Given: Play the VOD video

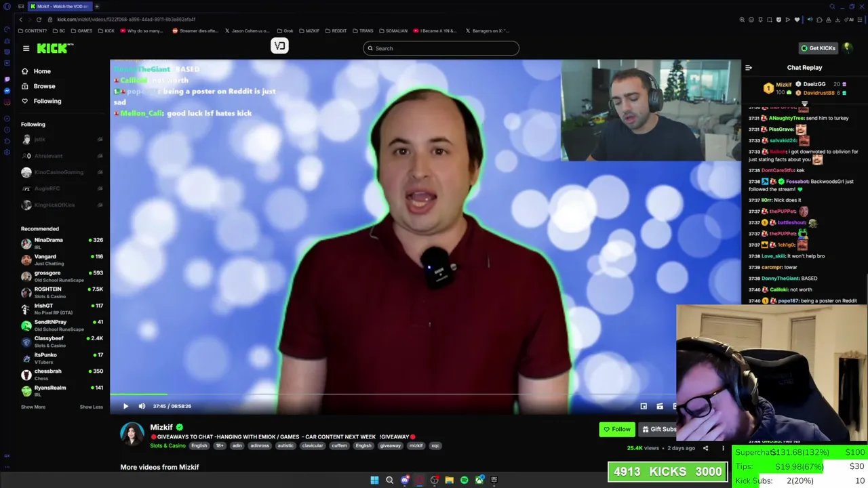Looking at the screenshot, I should click(125, 406).
